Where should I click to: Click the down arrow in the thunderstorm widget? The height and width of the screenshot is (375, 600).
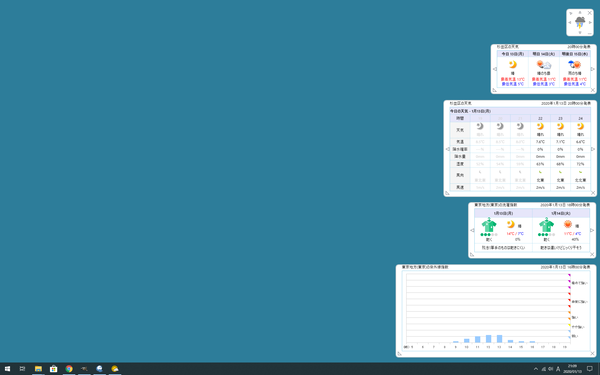580,33
